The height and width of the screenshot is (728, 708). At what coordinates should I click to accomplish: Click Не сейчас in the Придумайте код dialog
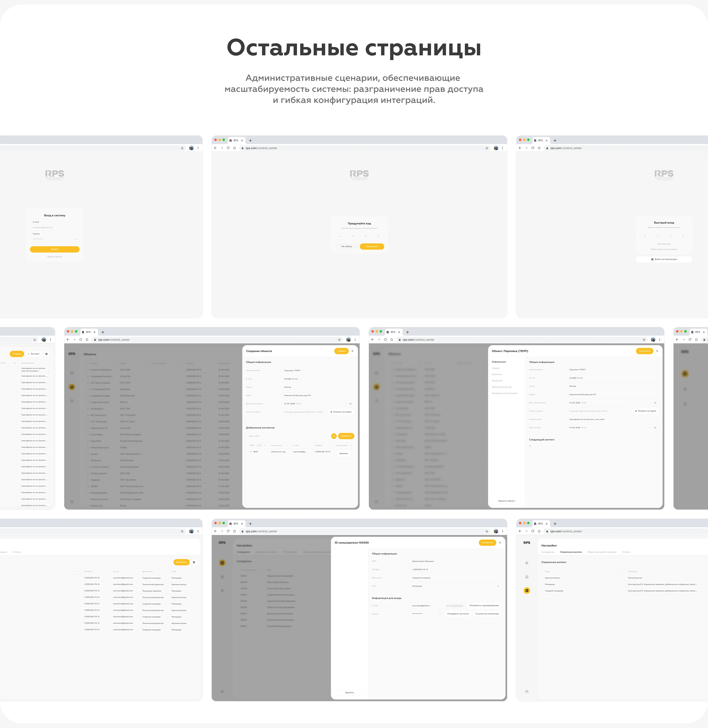tap(347, 246)
